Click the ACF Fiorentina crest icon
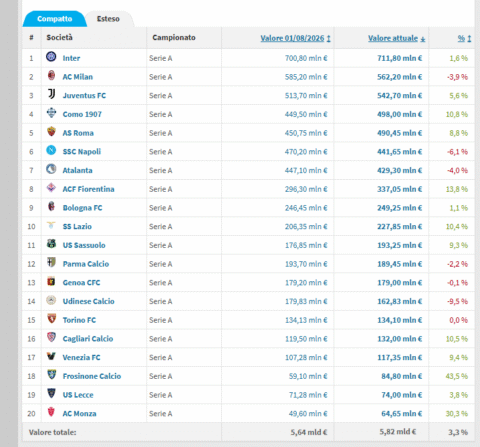This screenshot has height=447, width=480. (51, 188)
